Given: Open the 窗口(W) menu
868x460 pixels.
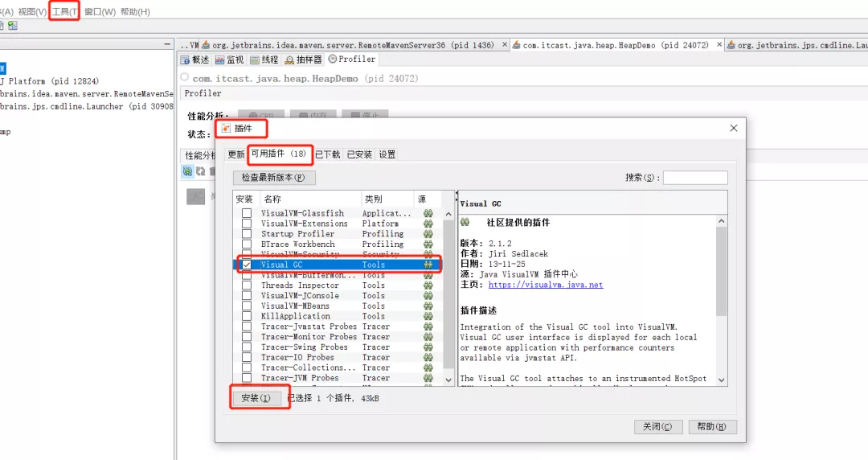Looking at the screenshot, I should 100,11.
